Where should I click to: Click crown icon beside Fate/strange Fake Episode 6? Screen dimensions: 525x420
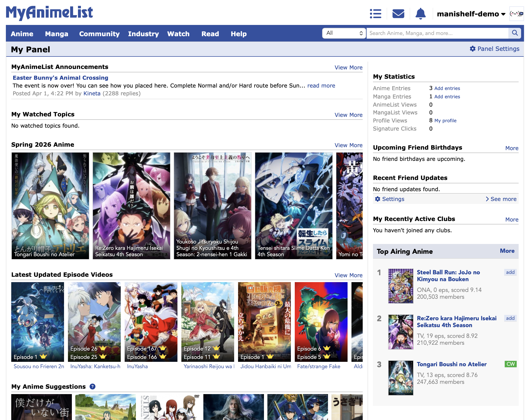(x=327, y=348)
